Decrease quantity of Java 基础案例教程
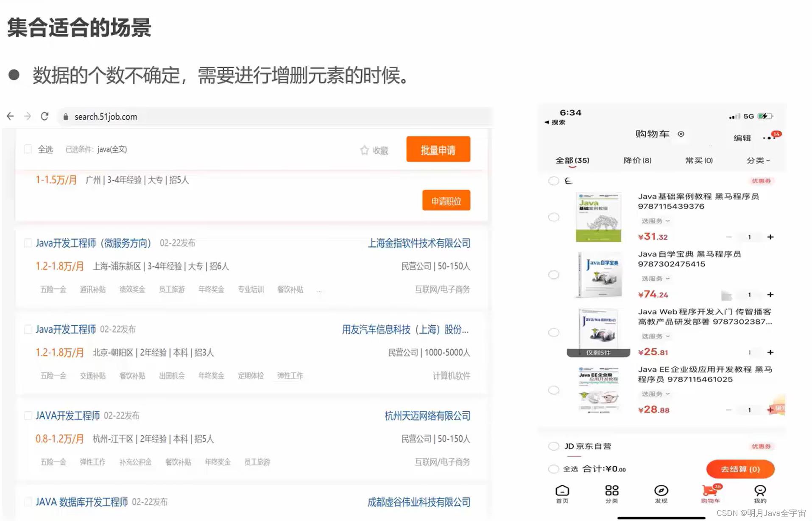 point(728,237)
